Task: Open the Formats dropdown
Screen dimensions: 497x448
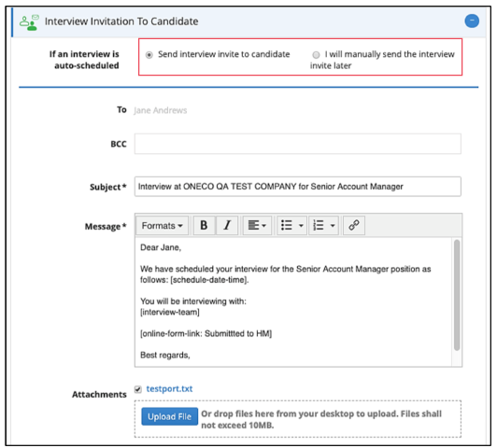Action: 163,226
